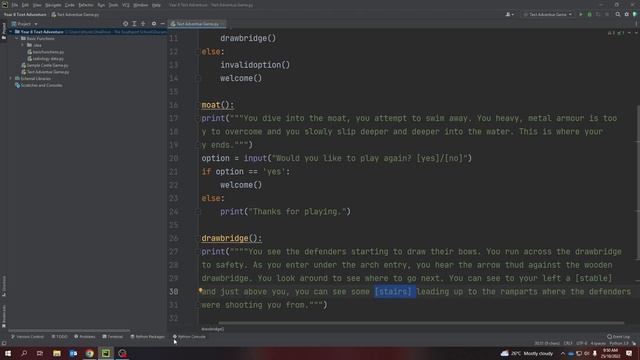Click the Project panel horizontal scrollbar
Viewport: 640px width, 360px height.
(x=69, y=330)
